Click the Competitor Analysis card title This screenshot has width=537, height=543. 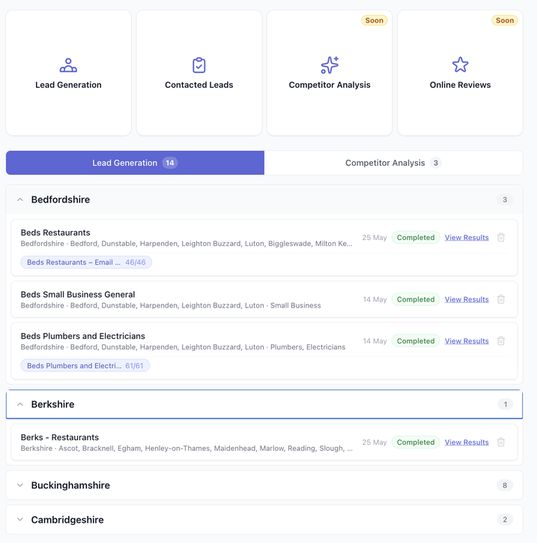[x=329, y=85]
